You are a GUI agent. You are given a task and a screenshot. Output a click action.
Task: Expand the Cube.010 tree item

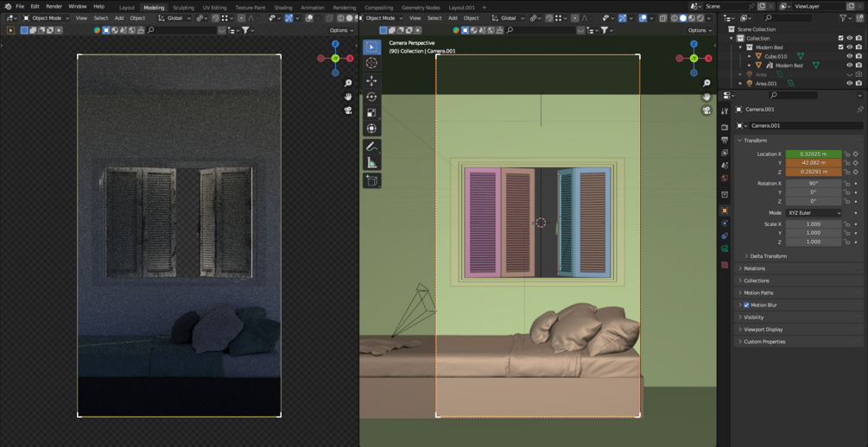(x=750, y=56)
